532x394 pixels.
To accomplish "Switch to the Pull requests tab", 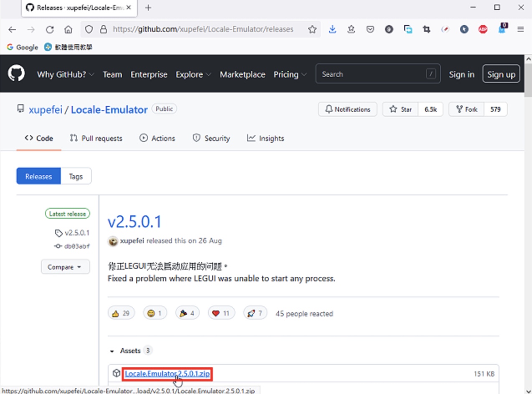I will pyautogui.click(x=96, y=138).
